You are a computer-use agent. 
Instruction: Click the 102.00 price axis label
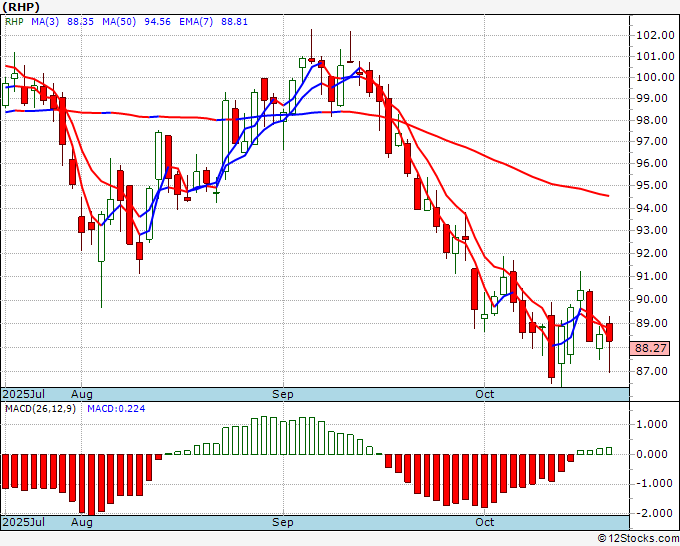click(x=655, y=36)
